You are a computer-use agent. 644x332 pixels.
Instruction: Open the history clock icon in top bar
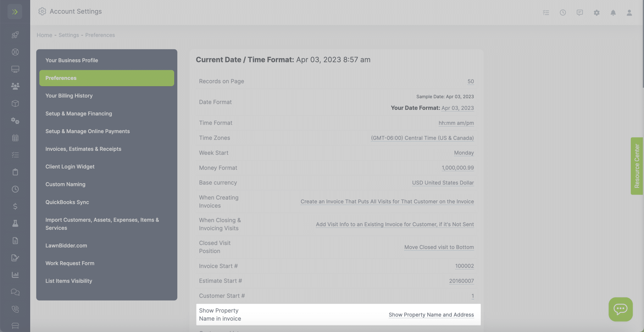tap(563, 13)
